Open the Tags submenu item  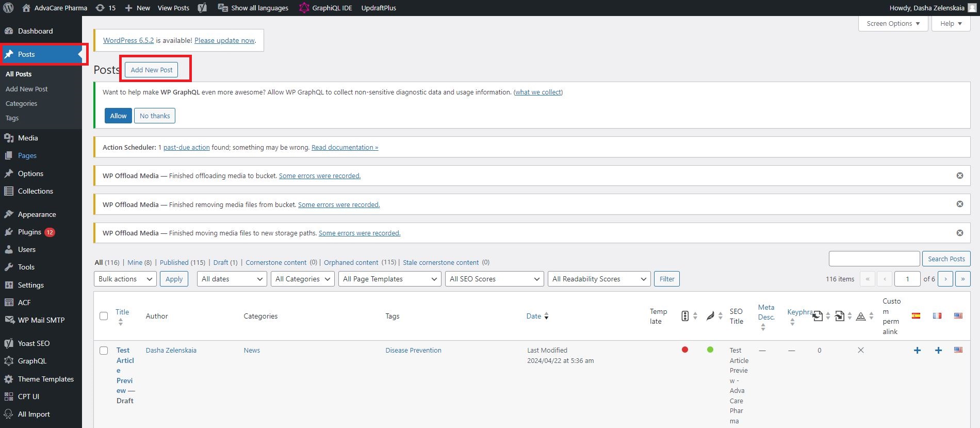tap(12, 118)
